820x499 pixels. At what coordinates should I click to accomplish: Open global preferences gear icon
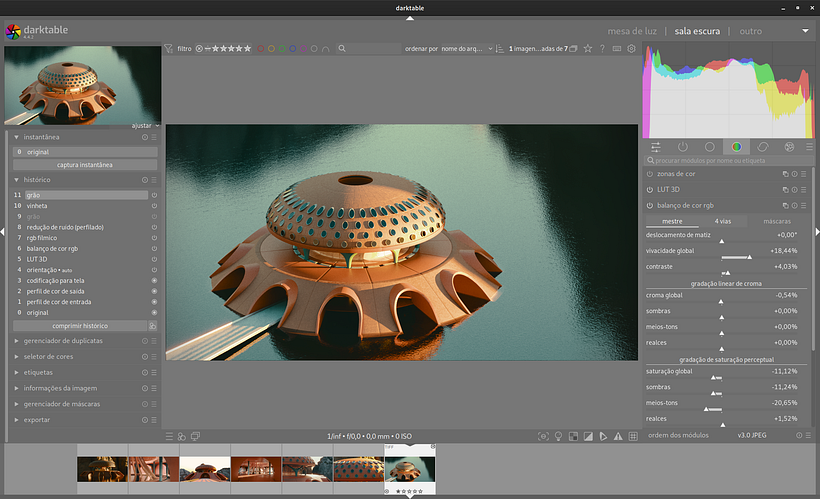coord(631,48)
